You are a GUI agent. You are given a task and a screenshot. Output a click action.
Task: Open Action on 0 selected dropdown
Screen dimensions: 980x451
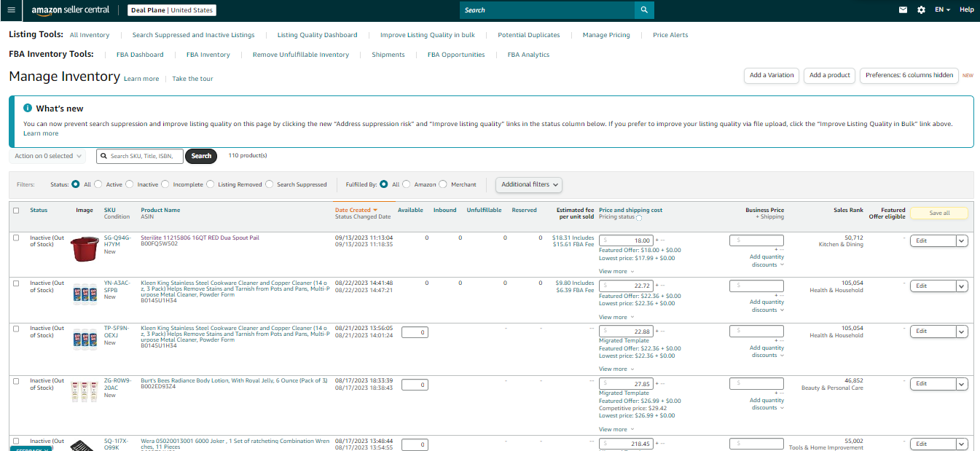pyautogui.click(x=47, y=156)
